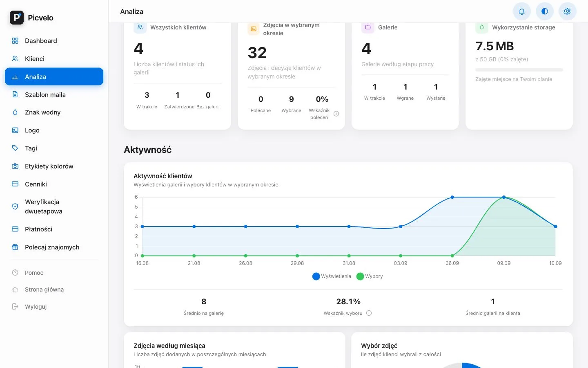Open Pomoc help link

(x=34, y=273)
